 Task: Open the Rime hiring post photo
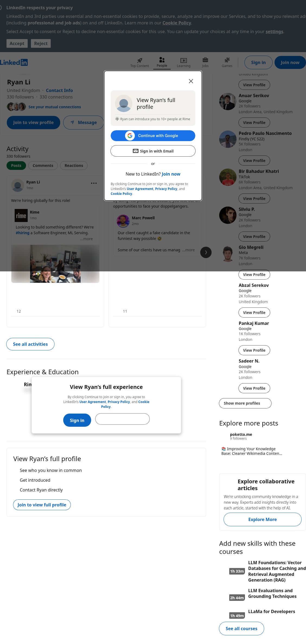tap(55, 264)
